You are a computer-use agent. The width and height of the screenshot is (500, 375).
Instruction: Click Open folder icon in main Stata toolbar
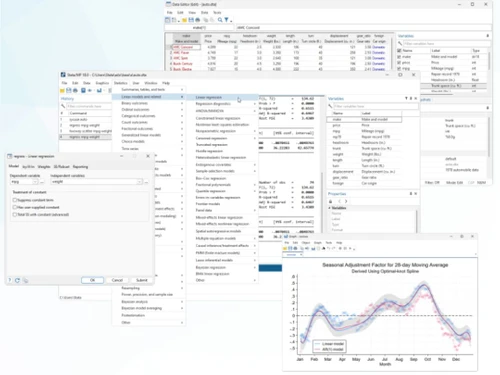click(x=62, y=90)
